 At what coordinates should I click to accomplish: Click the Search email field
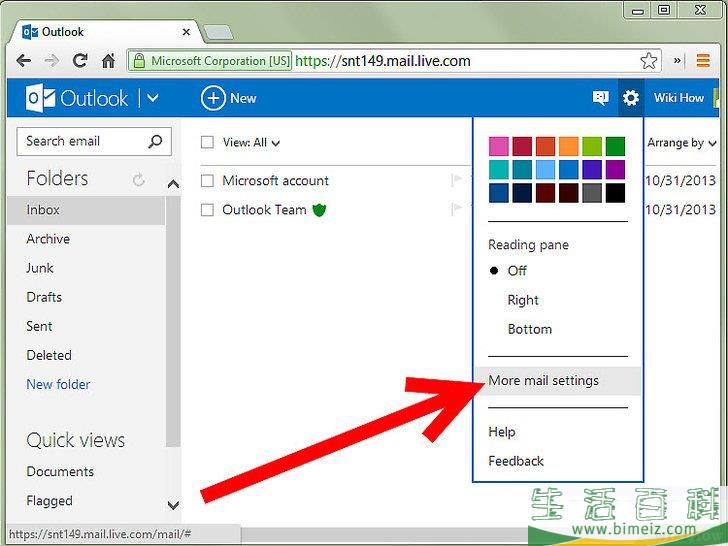click(94, 141)
